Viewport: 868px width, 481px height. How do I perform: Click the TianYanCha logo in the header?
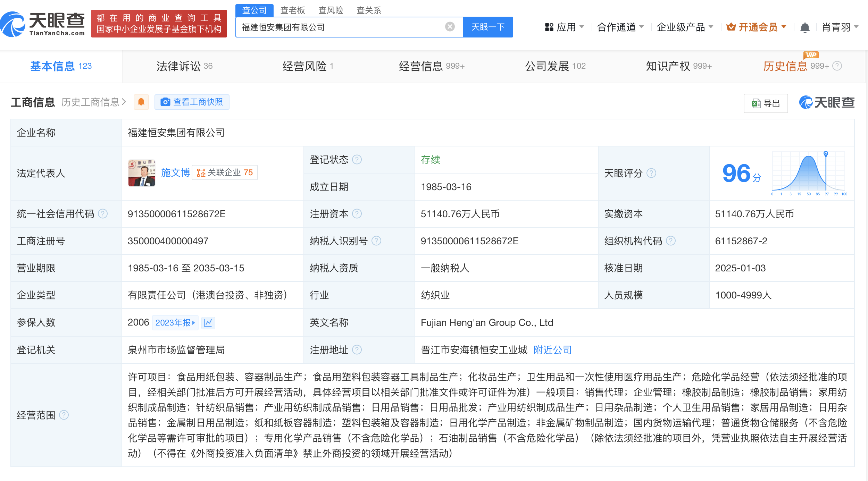pyautogui.click(x=43, y=24)
